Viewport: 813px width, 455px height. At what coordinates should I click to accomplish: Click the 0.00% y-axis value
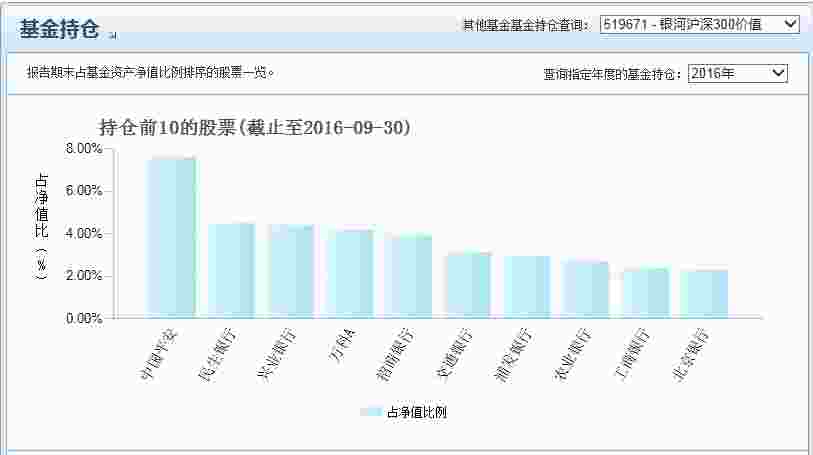click(83, 318)
